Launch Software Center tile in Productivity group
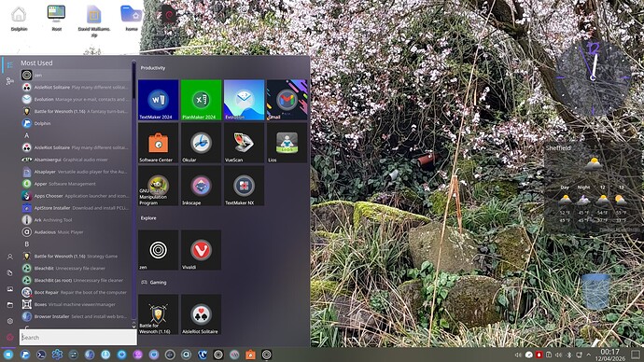 (x=158, y=143)
